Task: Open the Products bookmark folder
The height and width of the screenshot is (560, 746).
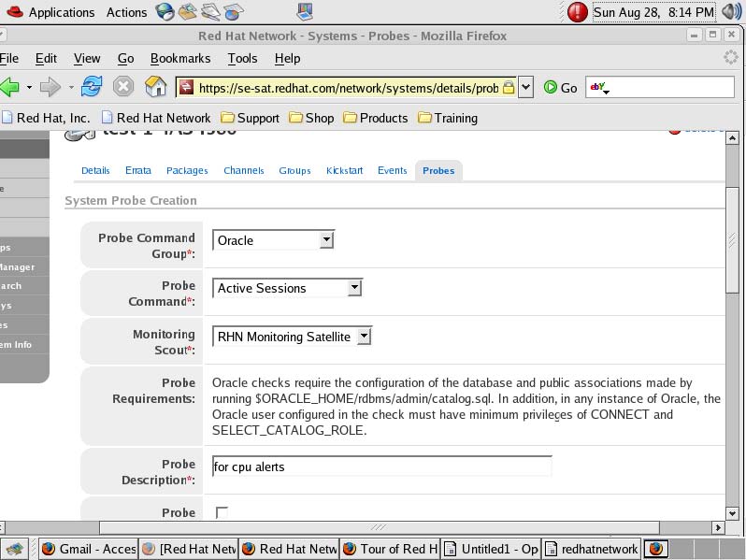Action: [376, 118]
